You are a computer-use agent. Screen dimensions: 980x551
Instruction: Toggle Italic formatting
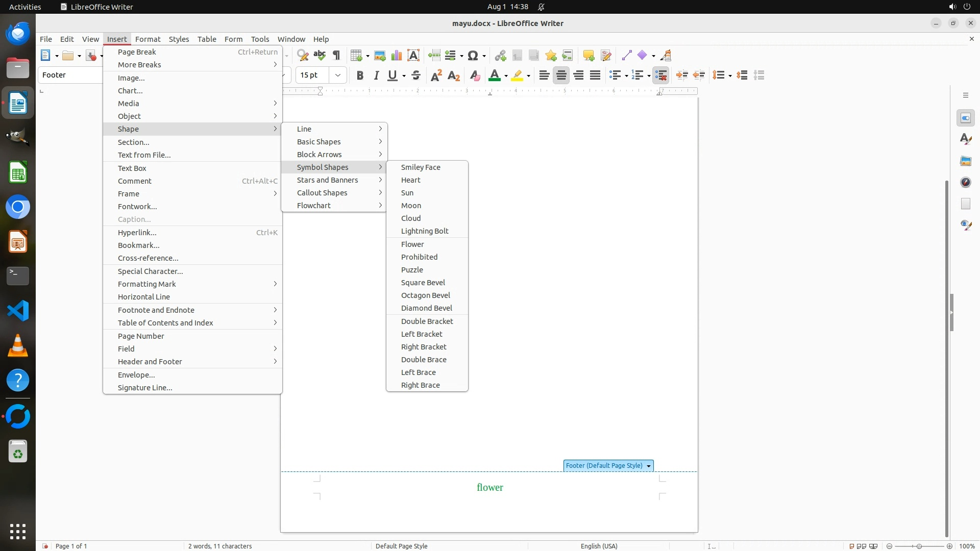(x=377, y=76)
